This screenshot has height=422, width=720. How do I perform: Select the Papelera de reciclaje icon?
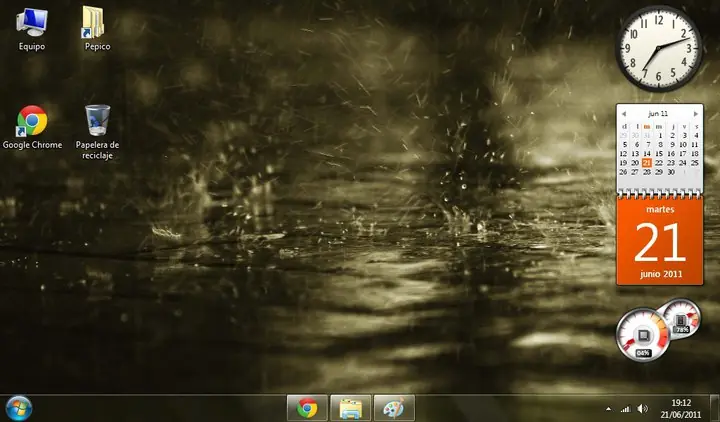[97, 132]
